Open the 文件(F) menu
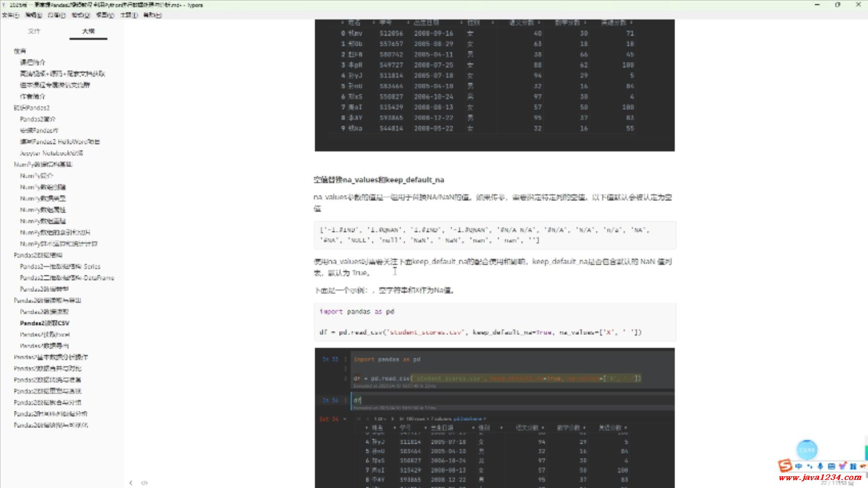The width and height of the screenshot is (868, 488). [10, 15]
